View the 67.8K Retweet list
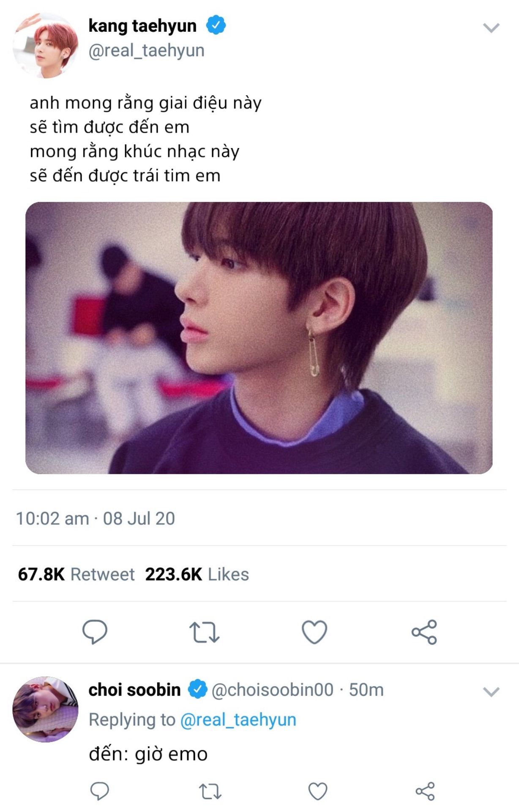 [x=76, y=574]
